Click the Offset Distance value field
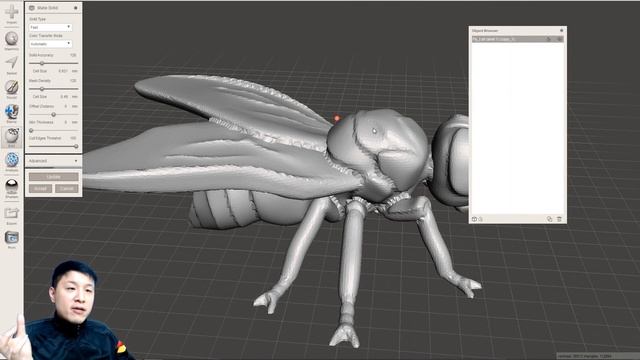The width and height of the screenshot is (640, 360). [x=65, y=106]
